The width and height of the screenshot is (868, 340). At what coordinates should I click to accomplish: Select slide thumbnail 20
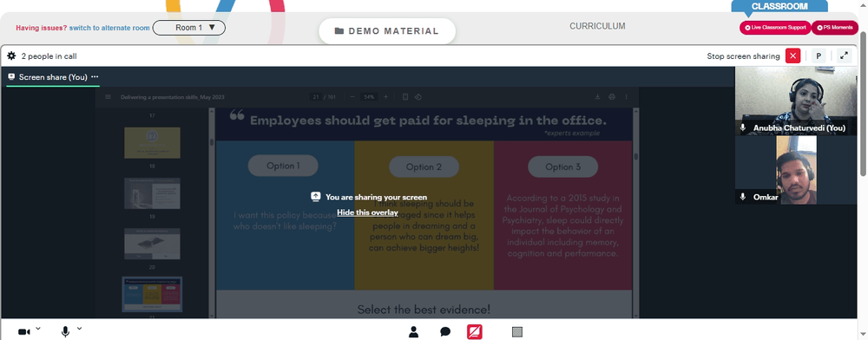pyautogui.click(x=152, y=244)
